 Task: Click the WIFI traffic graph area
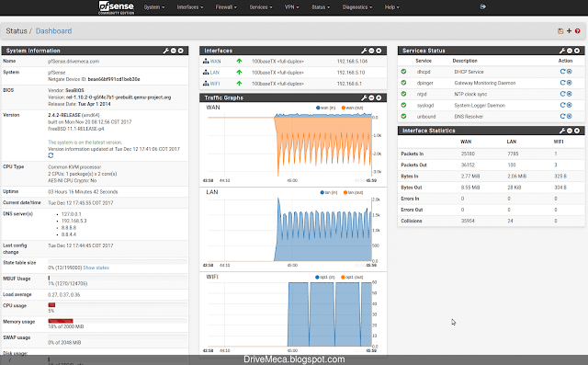tap(289, 314)
